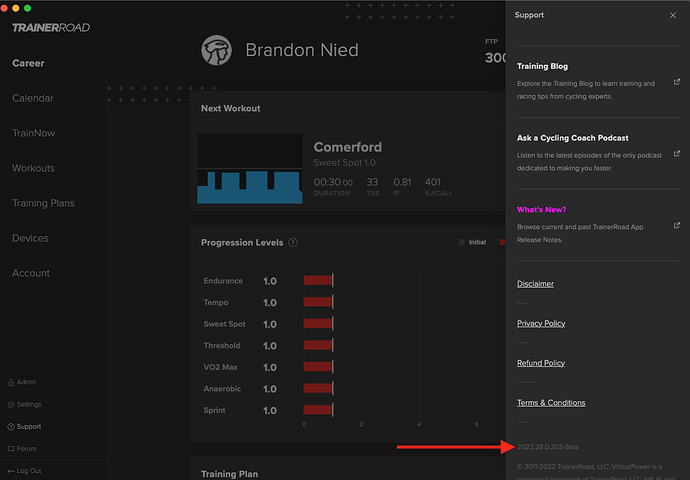This screenshot has height=480, width=690.
Task: Click the Admin lock icon
Action: 11,382
